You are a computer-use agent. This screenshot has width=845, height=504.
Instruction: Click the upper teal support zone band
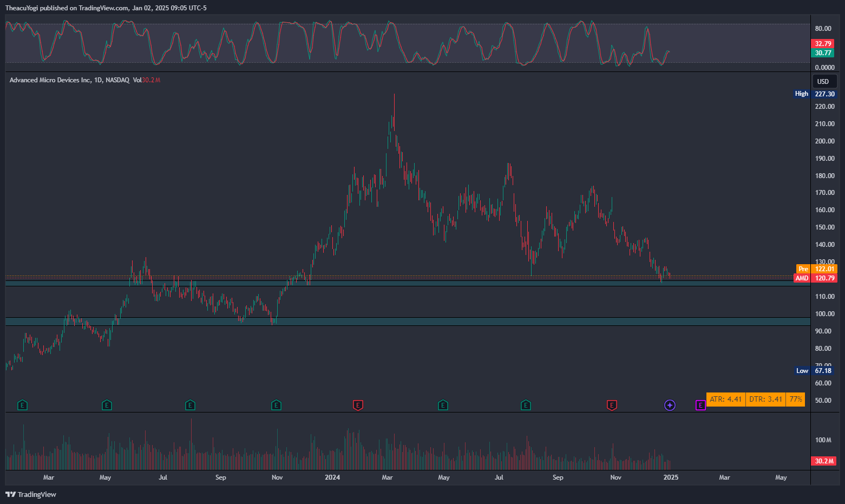tap(408, 283)
